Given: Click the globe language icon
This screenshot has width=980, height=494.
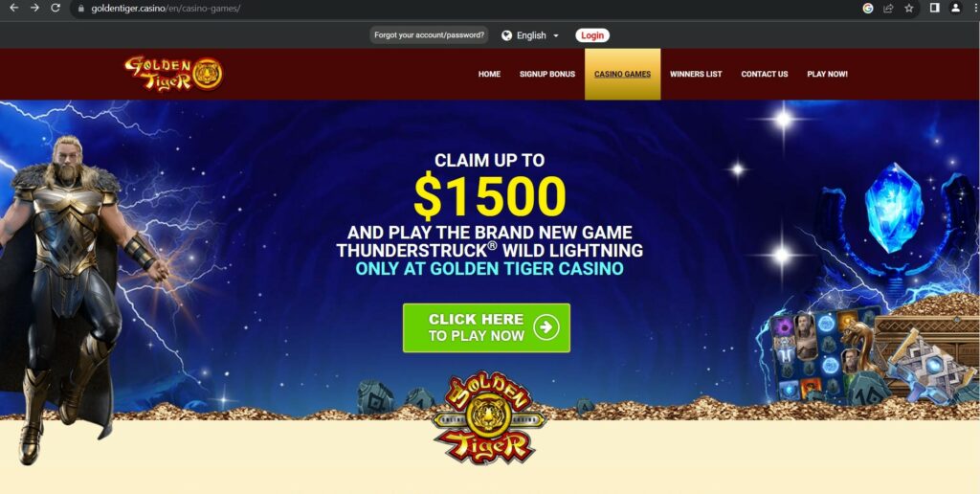Looking at the screenshot, I should [x=507, y=35].
